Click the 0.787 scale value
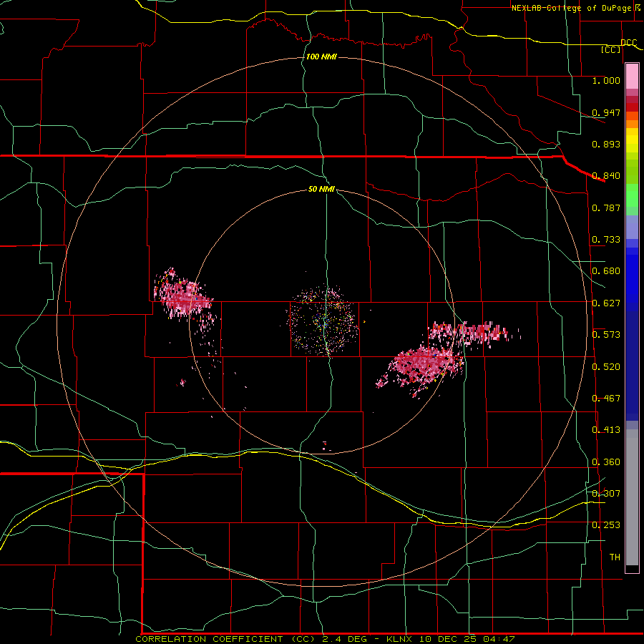 pyautogui.click(x=606, y=208)
